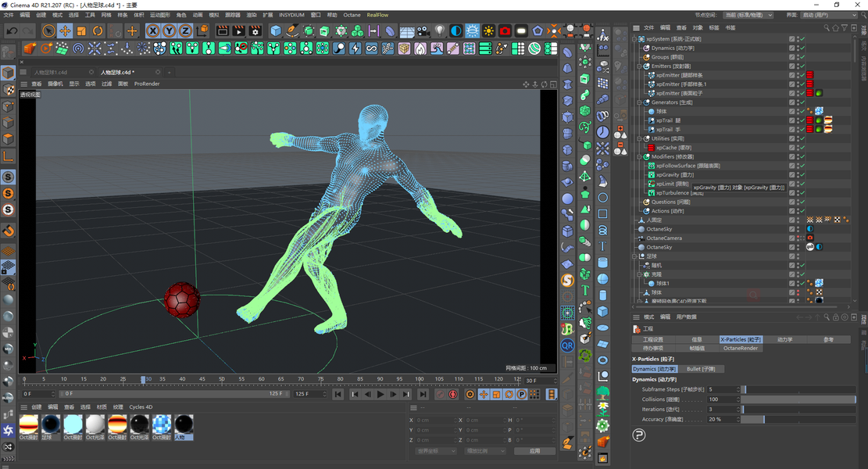Jump to the start of the animation
The image size is (868, 469).
(338, 394)
